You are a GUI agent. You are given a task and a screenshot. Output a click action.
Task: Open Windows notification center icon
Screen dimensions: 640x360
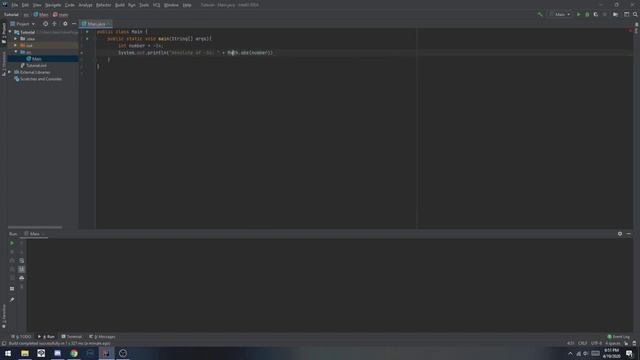[629, 353]
